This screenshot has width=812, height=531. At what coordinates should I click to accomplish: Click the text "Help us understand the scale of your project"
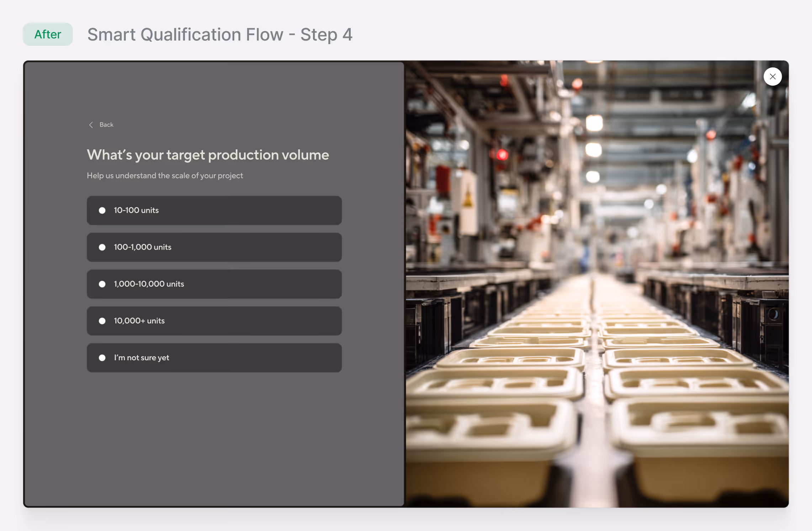[165, 175]
